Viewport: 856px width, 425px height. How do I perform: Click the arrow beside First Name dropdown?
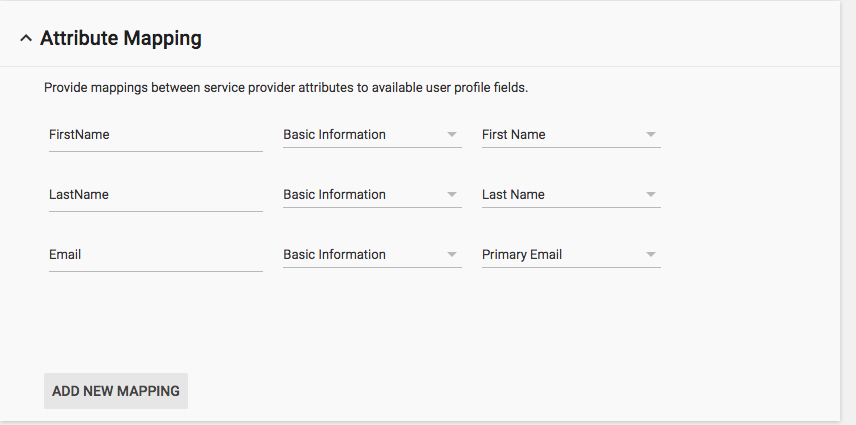650,135
